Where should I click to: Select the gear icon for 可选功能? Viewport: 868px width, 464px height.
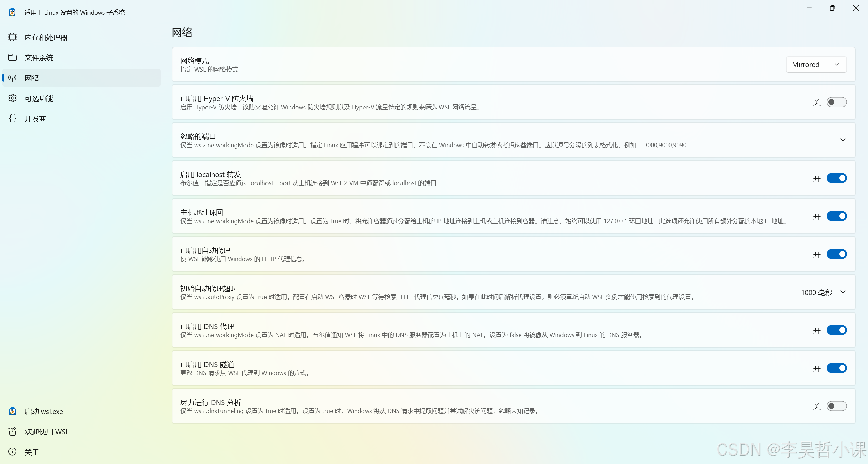pyautogui.click(x=12, y=98)
